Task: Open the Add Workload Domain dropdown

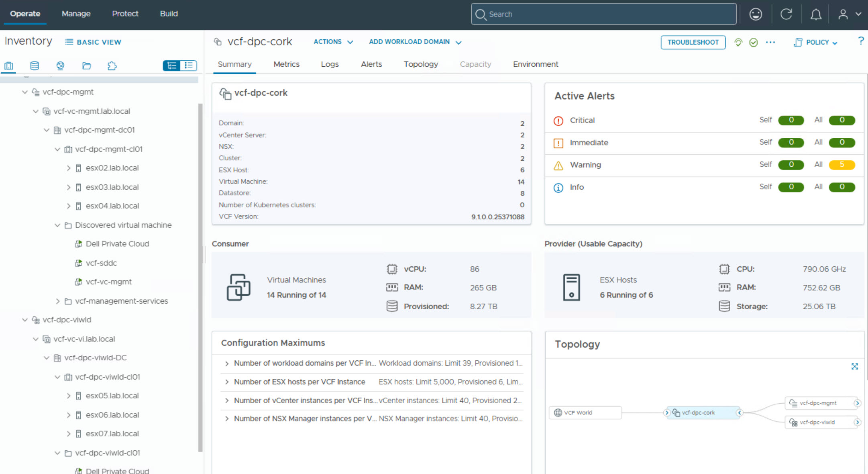Action: pos(415,42)
